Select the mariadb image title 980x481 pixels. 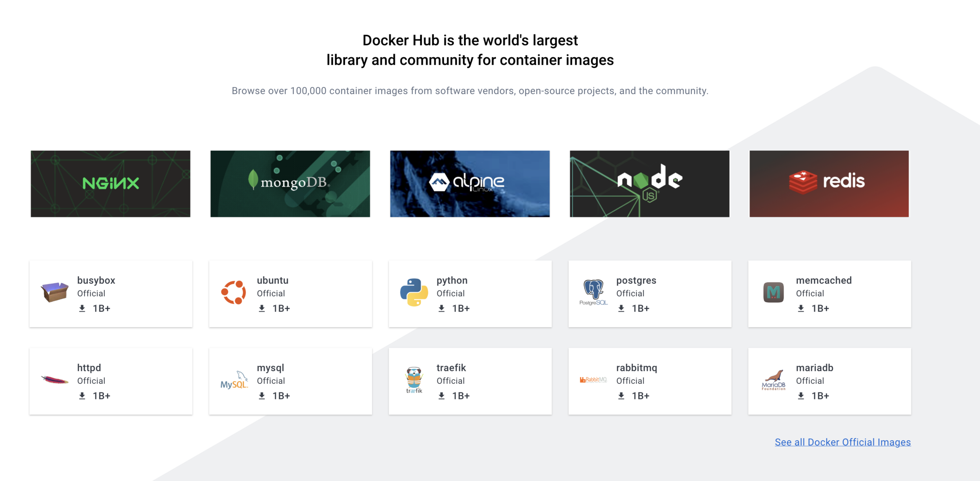tap(815, 368)
